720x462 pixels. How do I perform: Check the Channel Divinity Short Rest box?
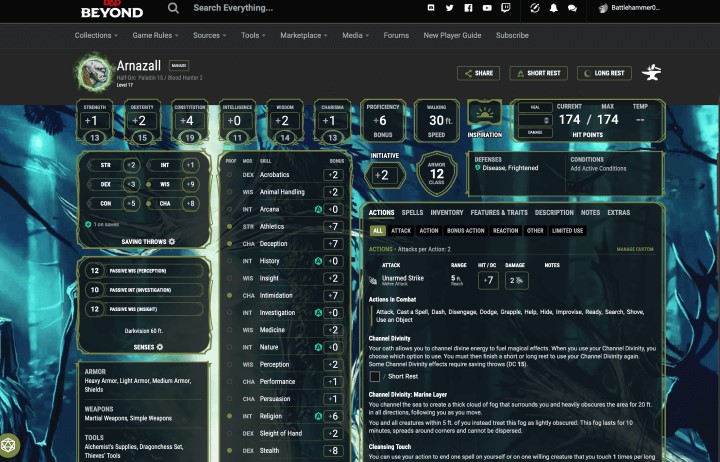click(375, 377)
